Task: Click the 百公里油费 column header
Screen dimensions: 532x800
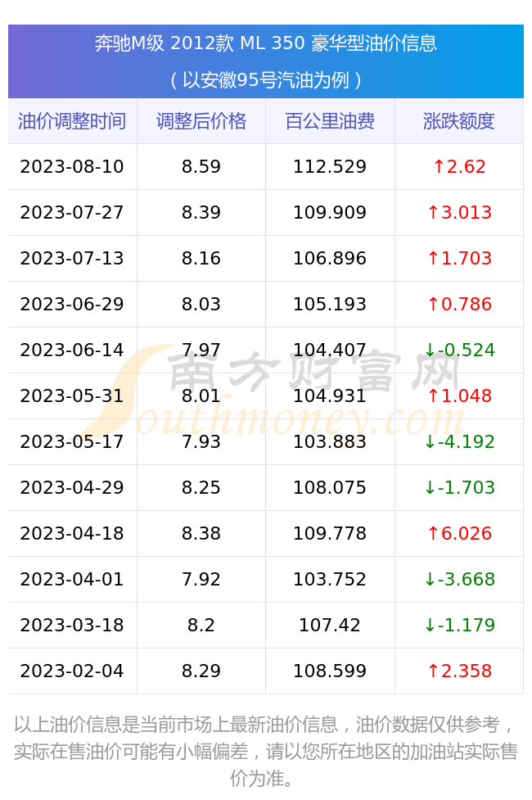Action: pos(330,121)
